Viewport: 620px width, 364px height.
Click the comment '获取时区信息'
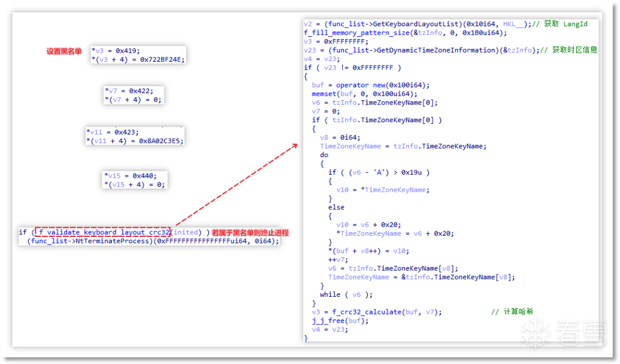point(575,50)
